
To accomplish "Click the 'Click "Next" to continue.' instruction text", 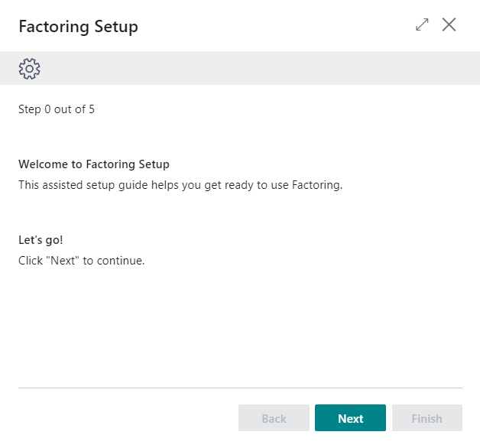I will point(81,261).
